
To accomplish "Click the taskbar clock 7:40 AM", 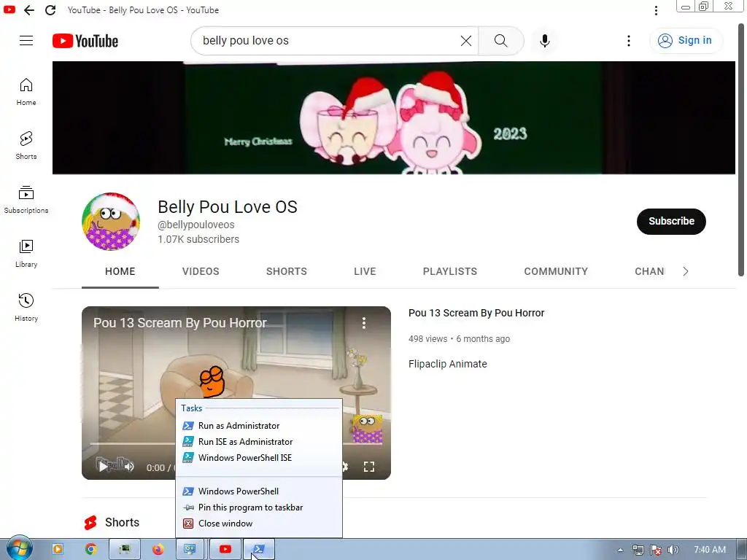I will tap(709, 550).
